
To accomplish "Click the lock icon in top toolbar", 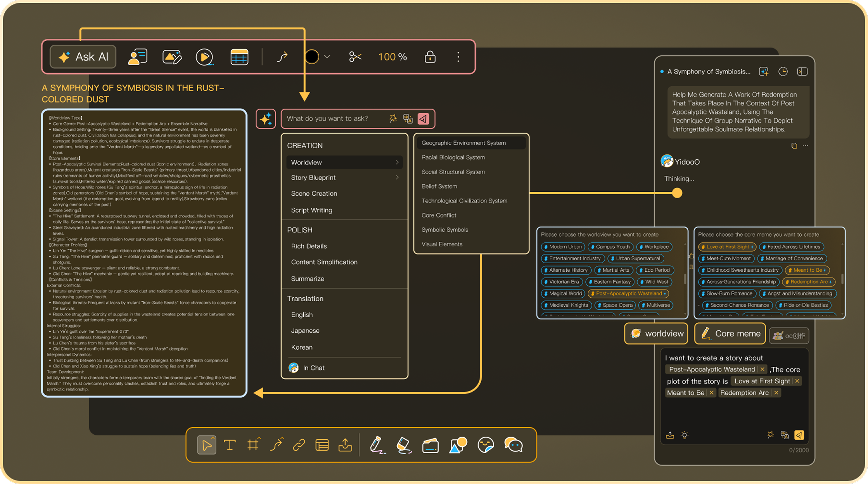I will click(430, 57).
